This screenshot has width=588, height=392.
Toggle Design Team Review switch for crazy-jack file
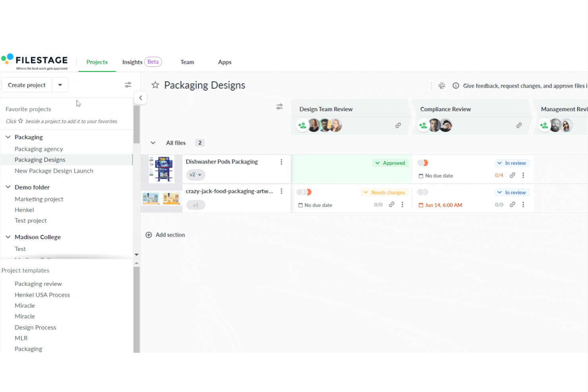tap(304, 192)
